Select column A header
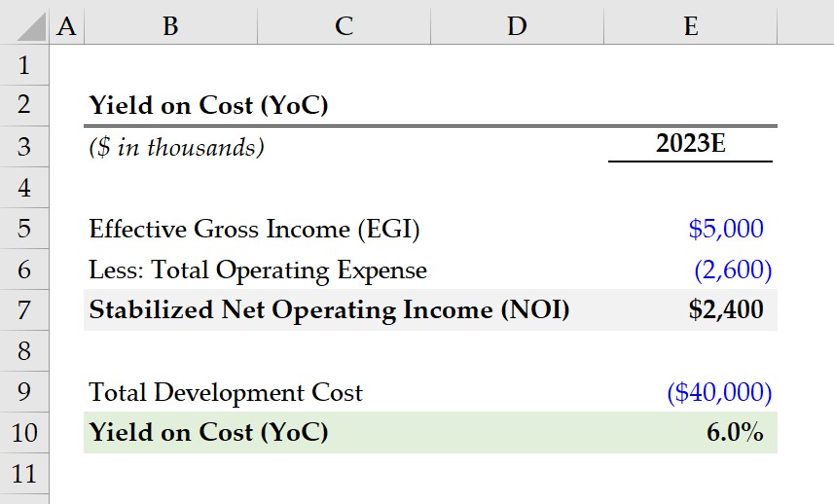Screen dimensions: 834x504 coord(66,26)
